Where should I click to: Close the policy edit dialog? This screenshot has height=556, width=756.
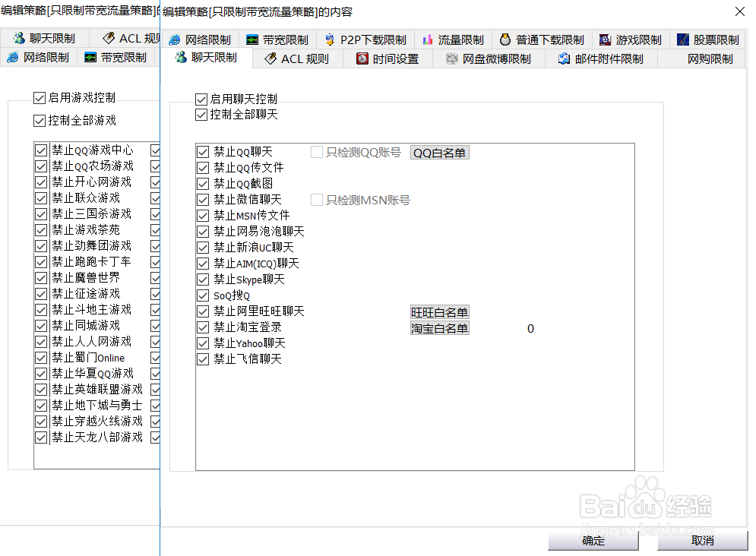pyautogui.click(x=740, y=11)
